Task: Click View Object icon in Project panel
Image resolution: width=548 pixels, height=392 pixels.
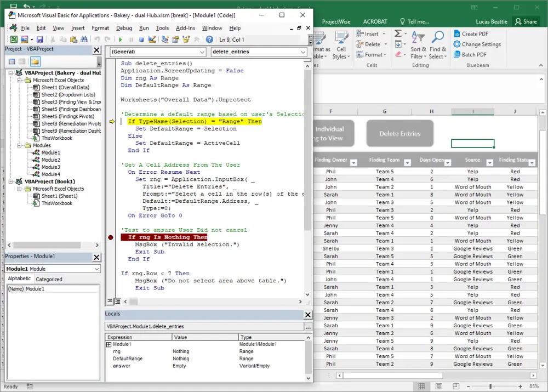Action: coord(22,61)
